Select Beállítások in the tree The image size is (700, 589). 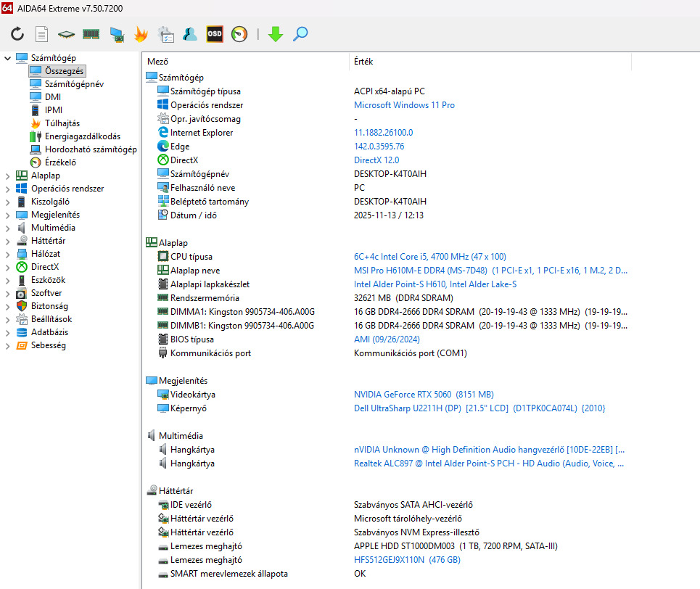[x=52, y=319]
